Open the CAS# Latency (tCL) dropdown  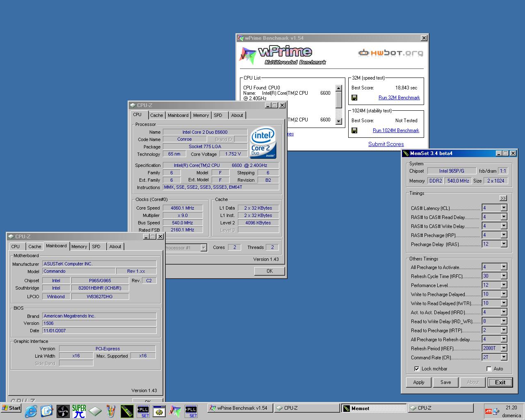coord(504,208)
